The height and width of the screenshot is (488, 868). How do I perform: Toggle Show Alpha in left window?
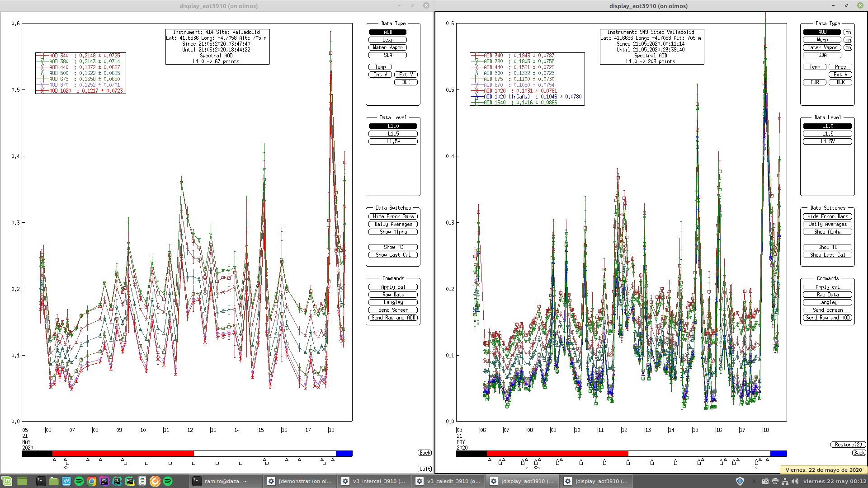(393, 232)
